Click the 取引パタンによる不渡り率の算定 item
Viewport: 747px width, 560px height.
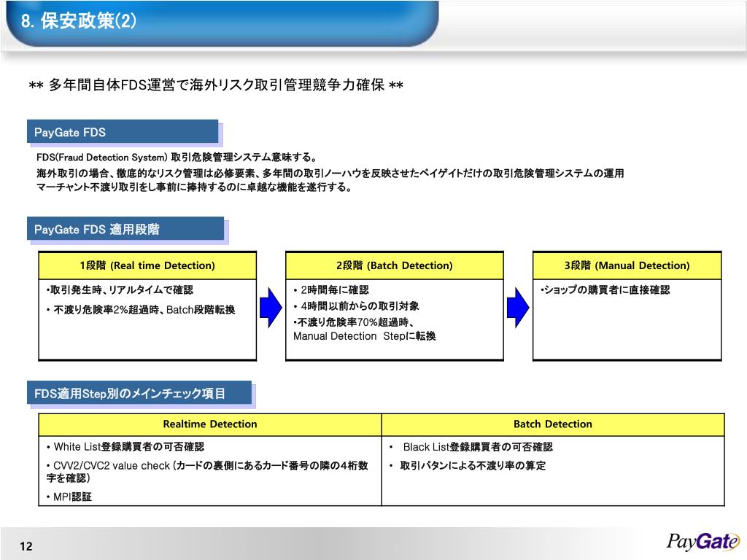(468, 466)
